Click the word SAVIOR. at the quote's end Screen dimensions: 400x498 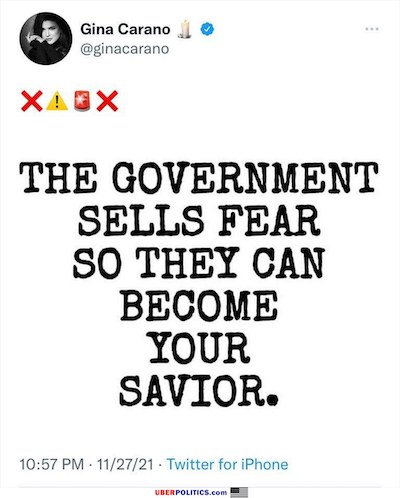(x=199, y=391)
